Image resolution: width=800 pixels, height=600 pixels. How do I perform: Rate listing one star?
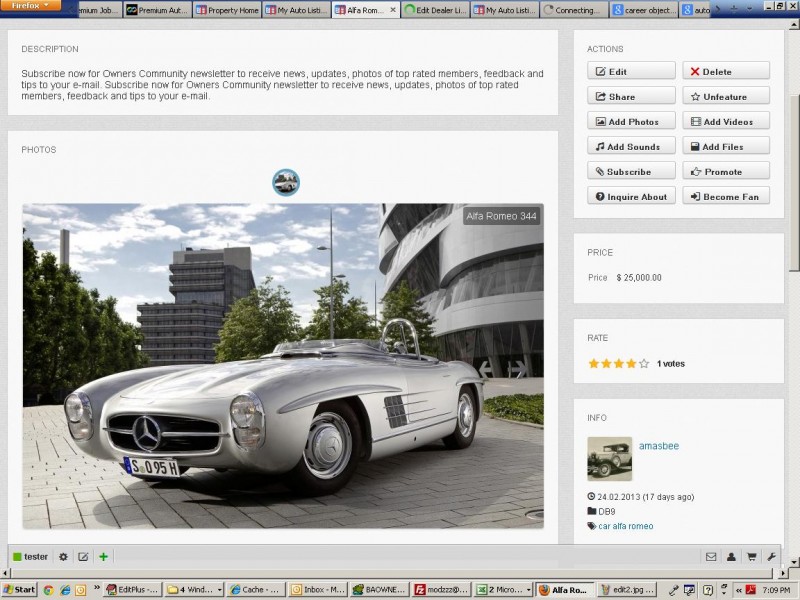[593, 363]
